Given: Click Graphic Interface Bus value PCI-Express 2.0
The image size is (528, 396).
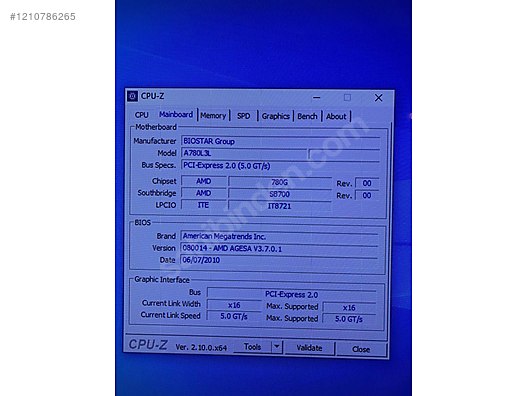Looking at the screenshot, I should 292,294.
